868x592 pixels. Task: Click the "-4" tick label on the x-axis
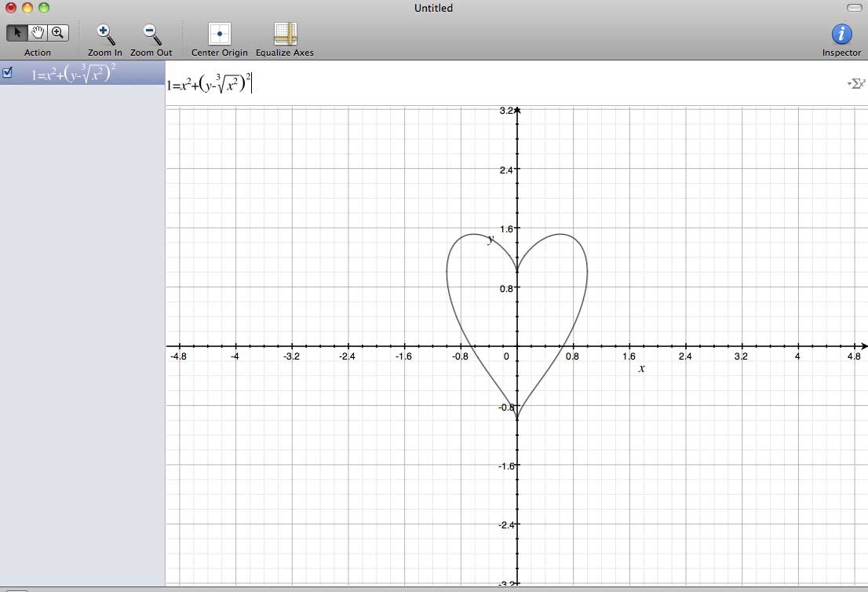tap(235, 356)
